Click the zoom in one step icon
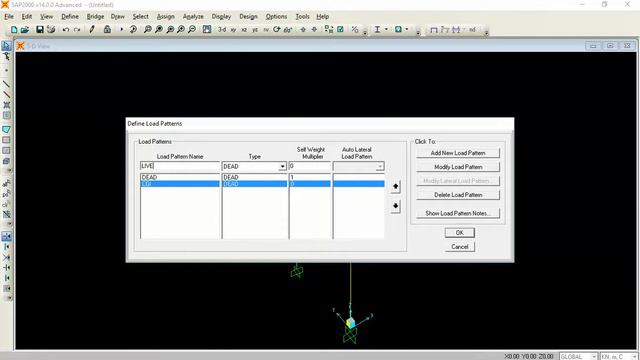 point(181,29)
